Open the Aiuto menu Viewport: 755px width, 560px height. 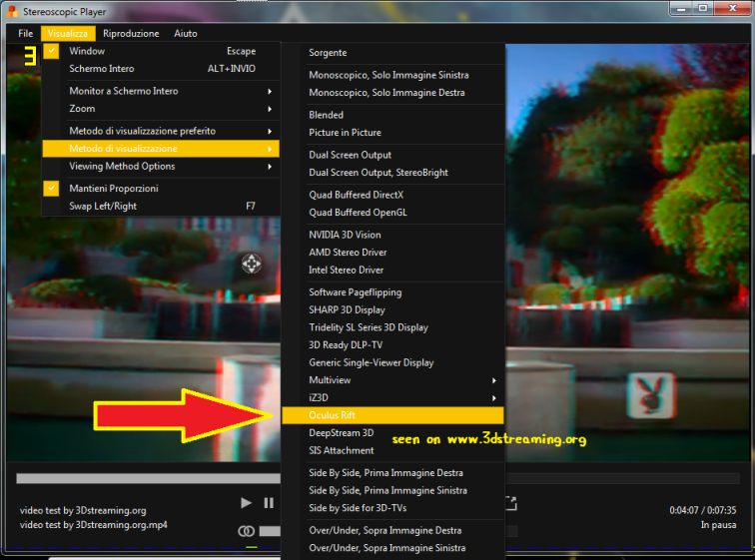click(x=186, y=33)
